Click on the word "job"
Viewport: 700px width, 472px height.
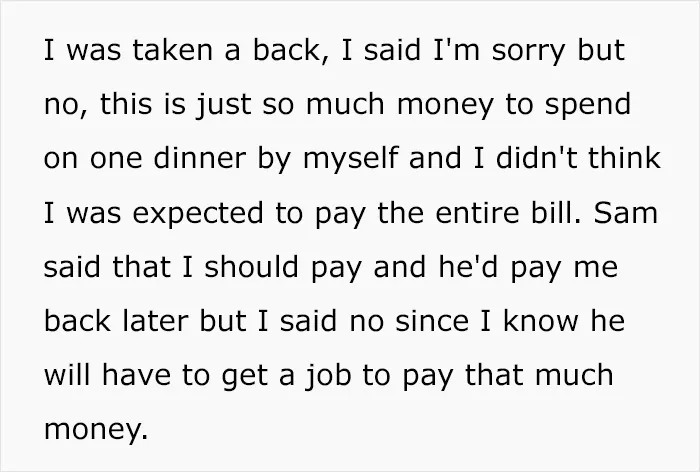pos(328,377)
